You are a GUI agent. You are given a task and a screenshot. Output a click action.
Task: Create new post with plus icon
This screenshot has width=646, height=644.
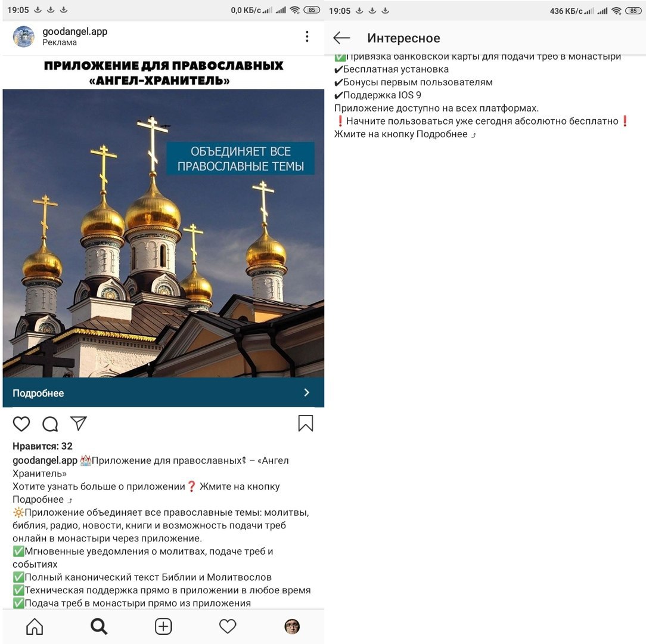163,627
